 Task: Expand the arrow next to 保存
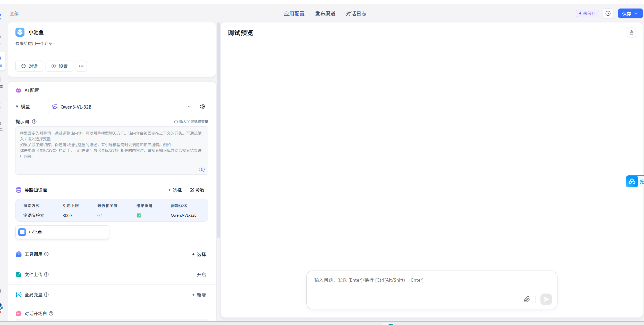(637, 13)
